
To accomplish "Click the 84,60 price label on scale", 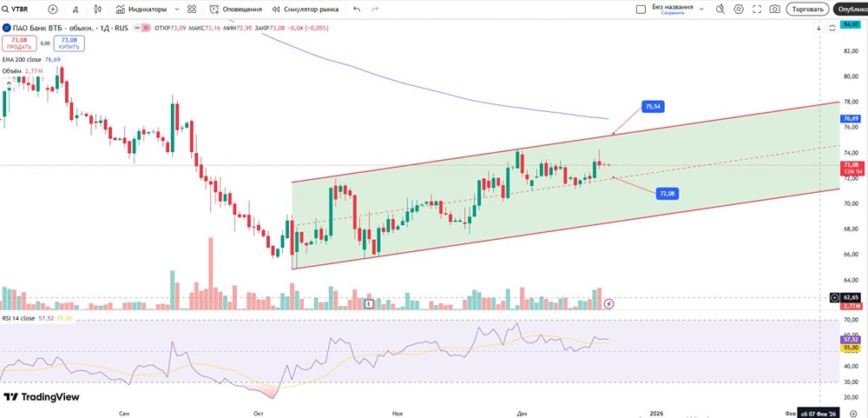I will [x=851, y=24].
